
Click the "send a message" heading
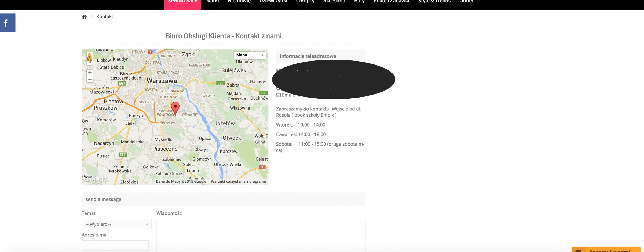pyautogui.click(x=103, y=199)
